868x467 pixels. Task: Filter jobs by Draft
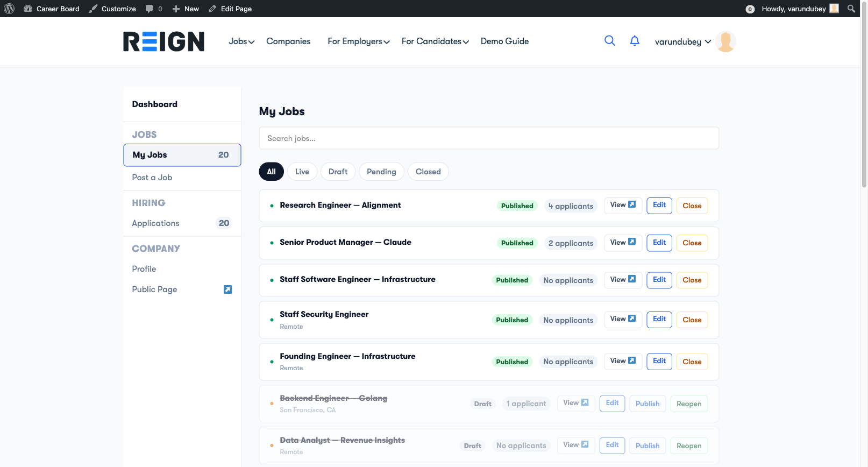(x=338, y=172)
